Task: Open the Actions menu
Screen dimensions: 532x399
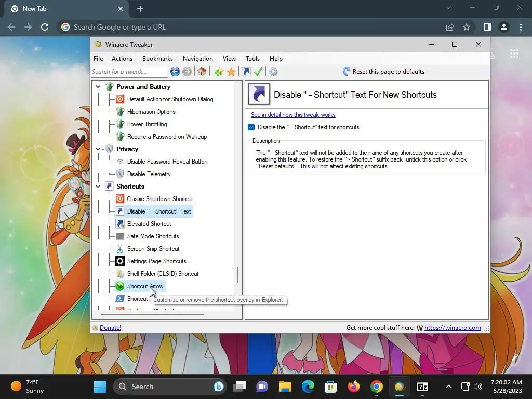Action: coord(122,59)
